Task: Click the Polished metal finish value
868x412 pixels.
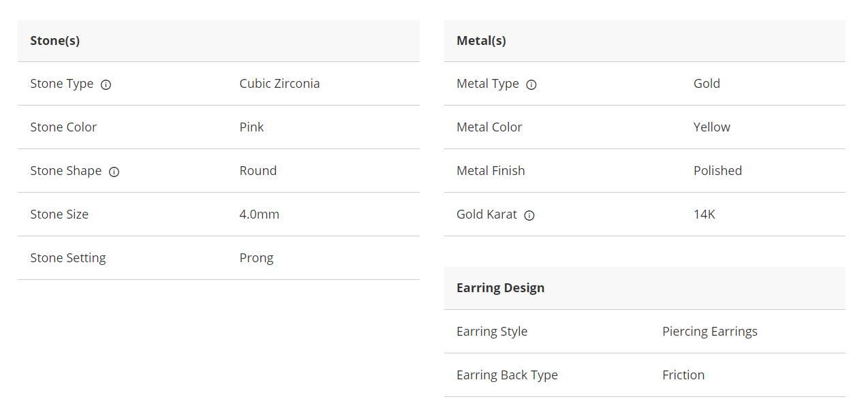Action: pyautogui.click(x=717, y=171)
